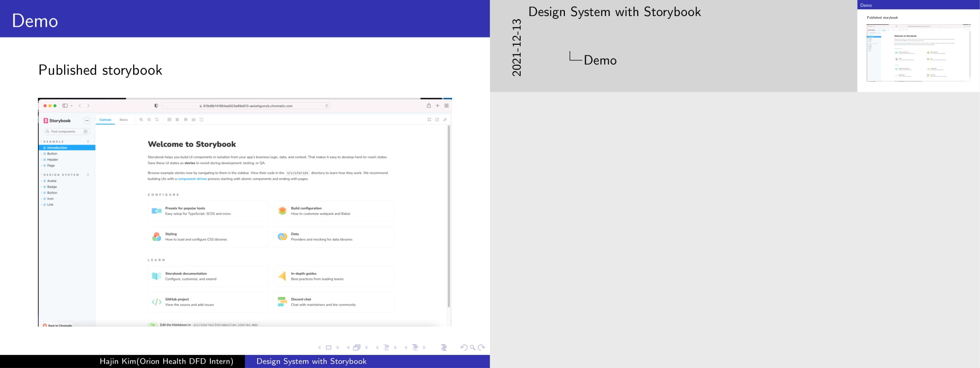Click the Safari share icon

click(x=429, y=106)
